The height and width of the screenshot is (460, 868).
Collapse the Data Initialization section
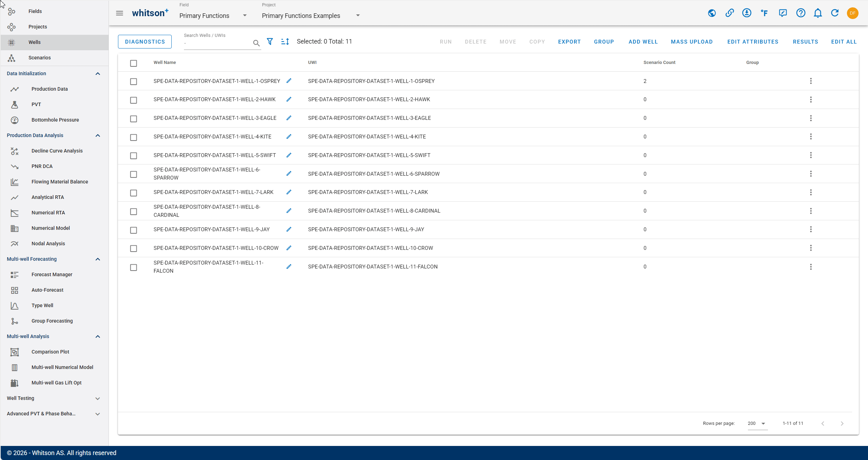click(98, 73)
